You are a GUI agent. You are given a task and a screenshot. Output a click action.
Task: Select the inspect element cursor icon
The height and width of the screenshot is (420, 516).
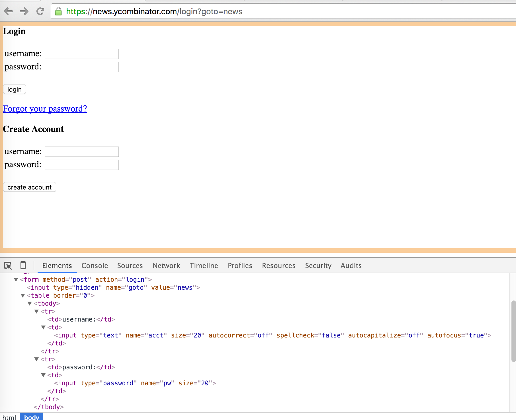8,265
